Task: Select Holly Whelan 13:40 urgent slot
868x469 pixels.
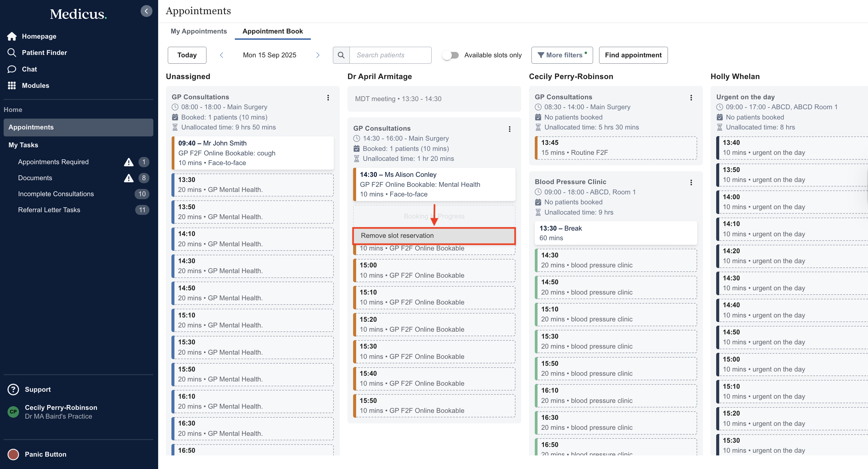Action: click(x=792, y=148)
